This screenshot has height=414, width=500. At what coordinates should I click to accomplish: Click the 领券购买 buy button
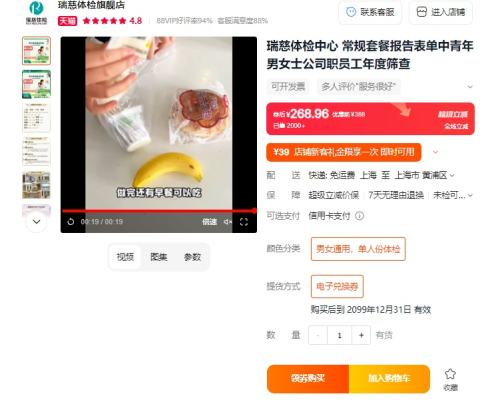(308, 379)
